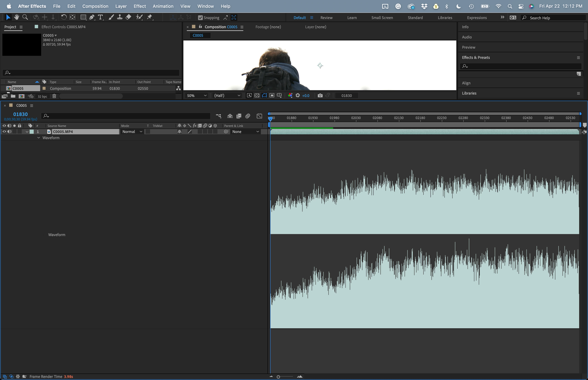
Task: Choose the Eraser tool
Action: tap(128, 17)
